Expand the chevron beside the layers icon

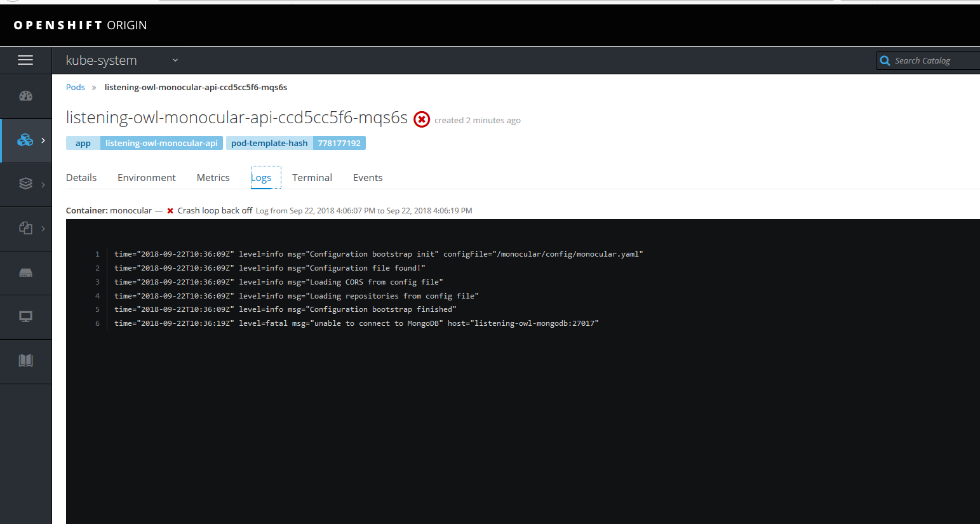pyautogui.click(x=43, y=184)
